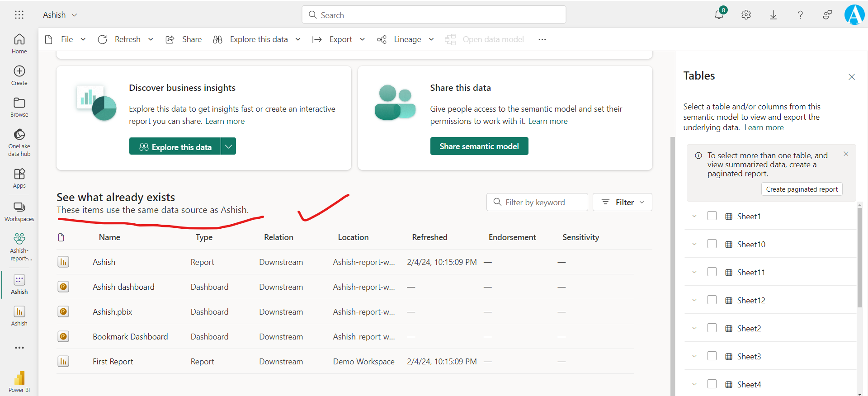
Task: Check the Sheet1 table checkbox
Action: 712,216
